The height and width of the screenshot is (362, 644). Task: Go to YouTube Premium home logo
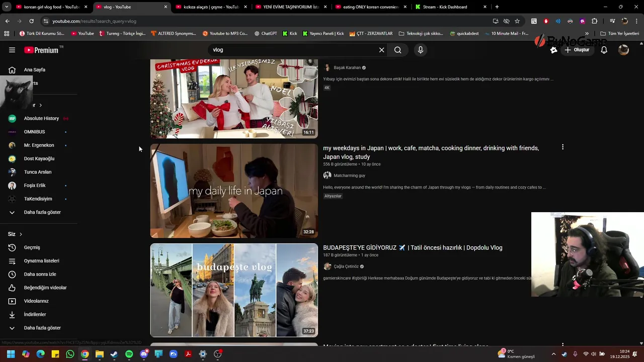[x=41, y=50]
